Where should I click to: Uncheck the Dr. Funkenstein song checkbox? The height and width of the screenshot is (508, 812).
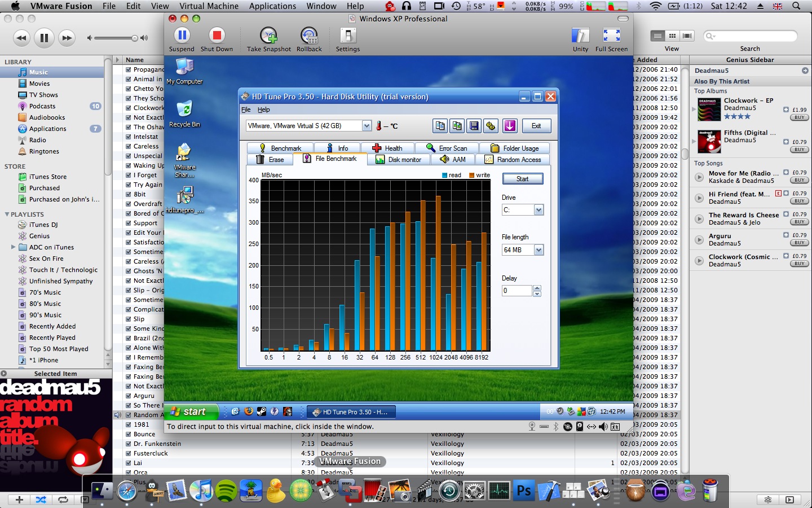coord(129,444)
